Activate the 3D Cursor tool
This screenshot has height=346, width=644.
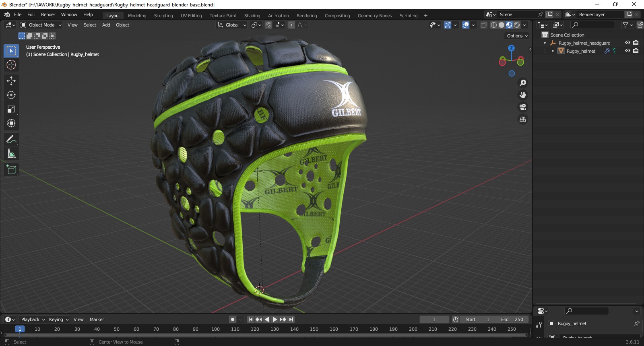coord(11,65)
